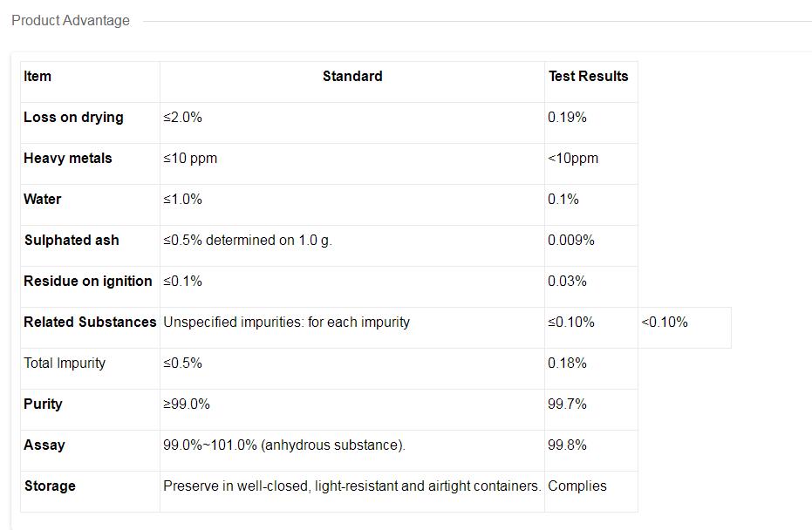
Task: Click the "Item" column header
Action: 38,76
